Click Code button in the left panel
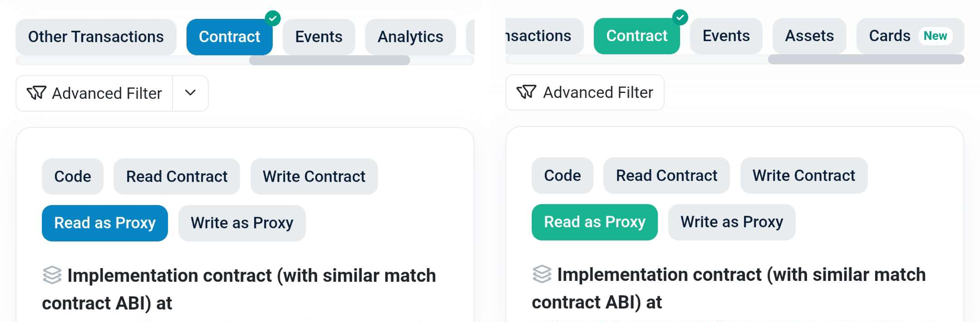The image size is (980, 322). 72,177
